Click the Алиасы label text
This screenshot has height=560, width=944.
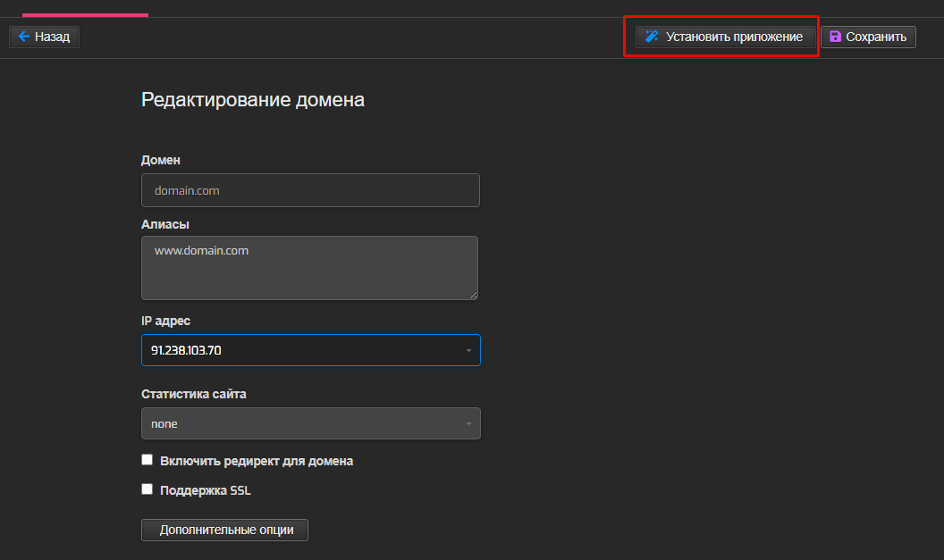coord(165,224)
